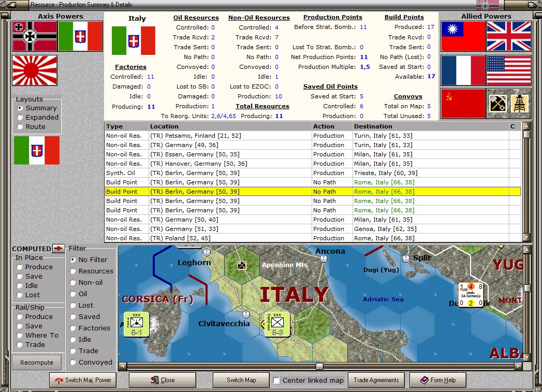542x392 pixels.
Task: Click the United Kingdom flag icon
Action: pyautogui.click(x=509, y=36)
